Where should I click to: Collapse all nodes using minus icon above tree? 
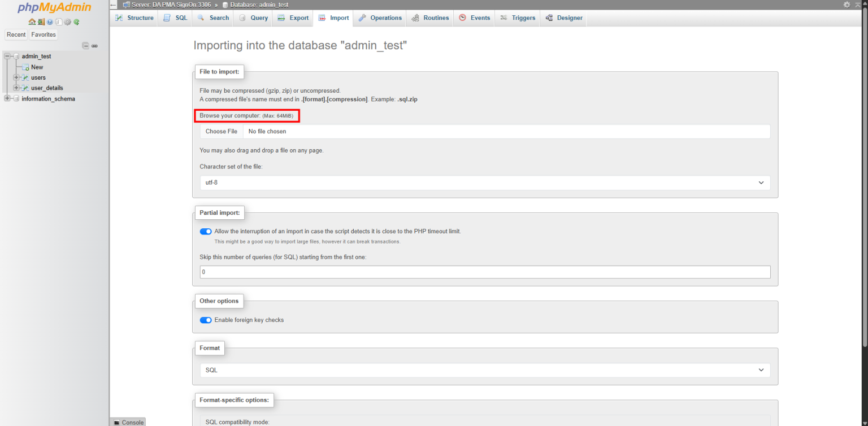(x=85, y=46)
